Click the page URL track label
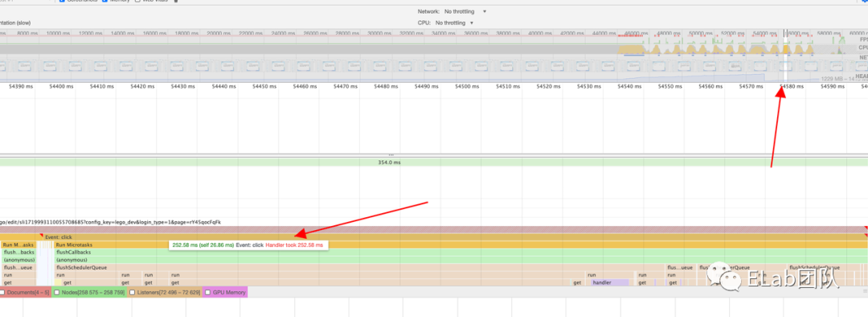 tap(111, 222)
